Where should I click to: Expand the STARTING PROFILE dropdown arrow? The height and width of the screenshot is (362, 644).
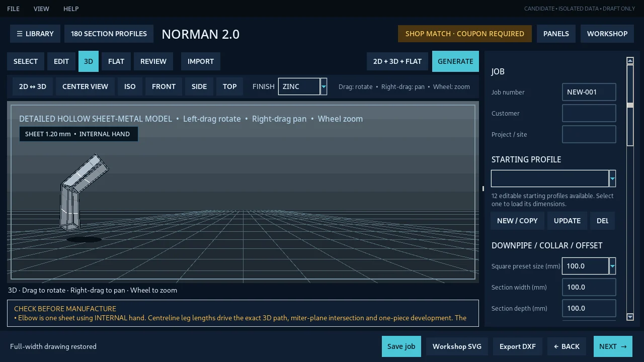tap(612, 178)
